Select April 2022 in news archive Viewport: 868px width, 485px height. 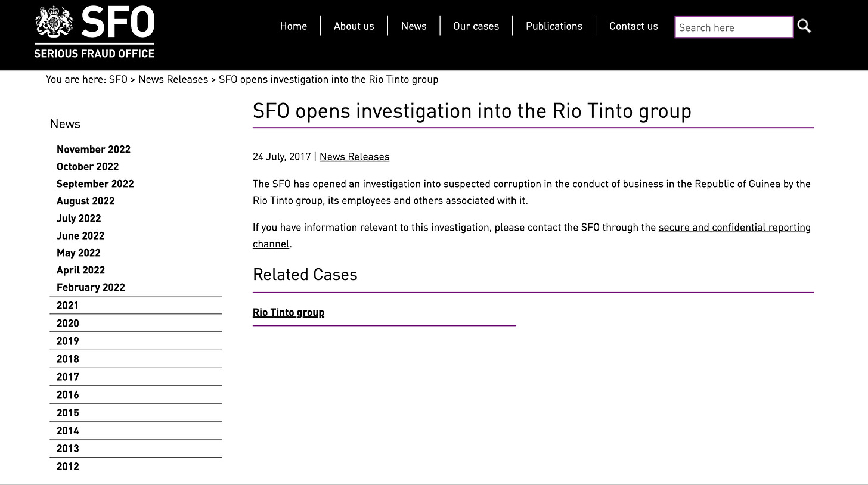tap(80, 271)
